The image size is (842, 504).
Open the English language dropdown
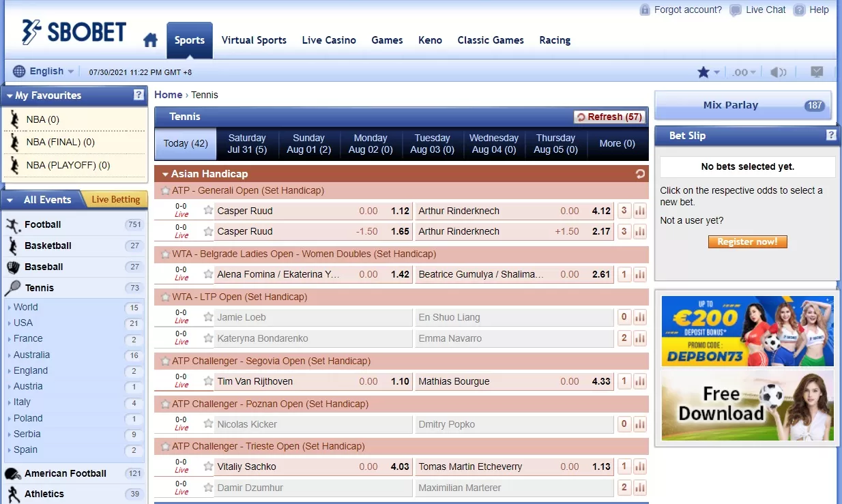[x=44, y=72]
